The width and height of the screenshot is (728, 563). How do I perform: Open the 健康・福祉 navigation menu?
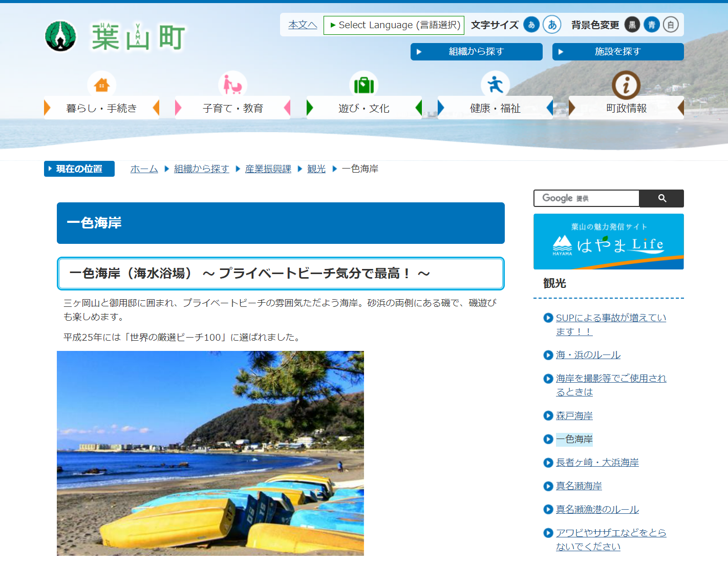point(495,108)
